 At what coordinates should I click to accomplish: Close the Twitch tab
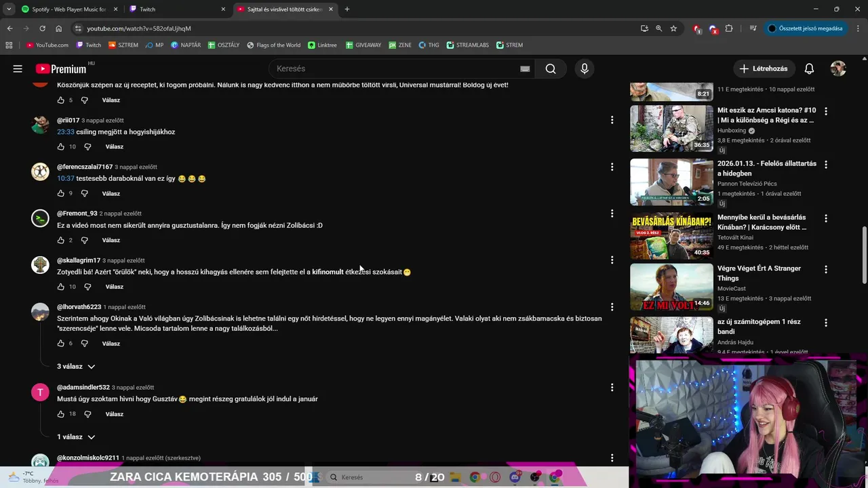(x=223, y=9)
